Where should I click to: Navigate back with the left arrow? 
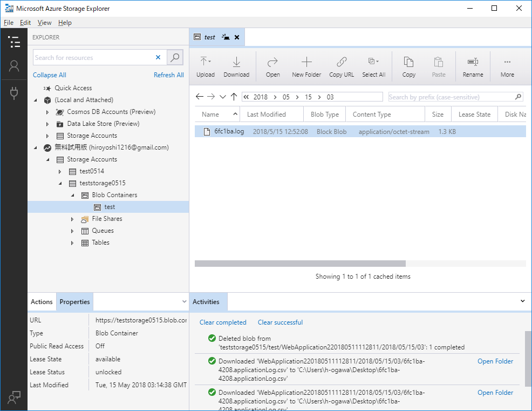pos(200,97)
